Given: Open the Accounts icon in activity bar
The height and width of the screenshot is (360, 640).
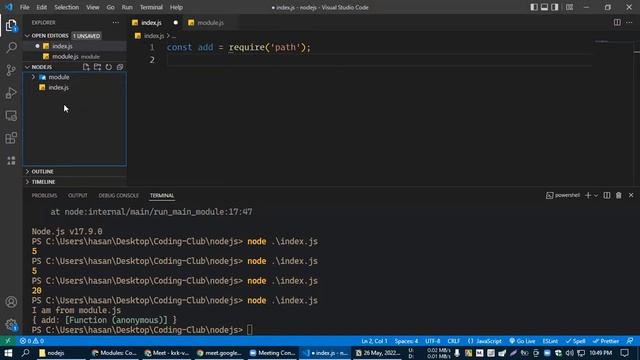Looking at the screenshot, I should [x=11, y=302].
